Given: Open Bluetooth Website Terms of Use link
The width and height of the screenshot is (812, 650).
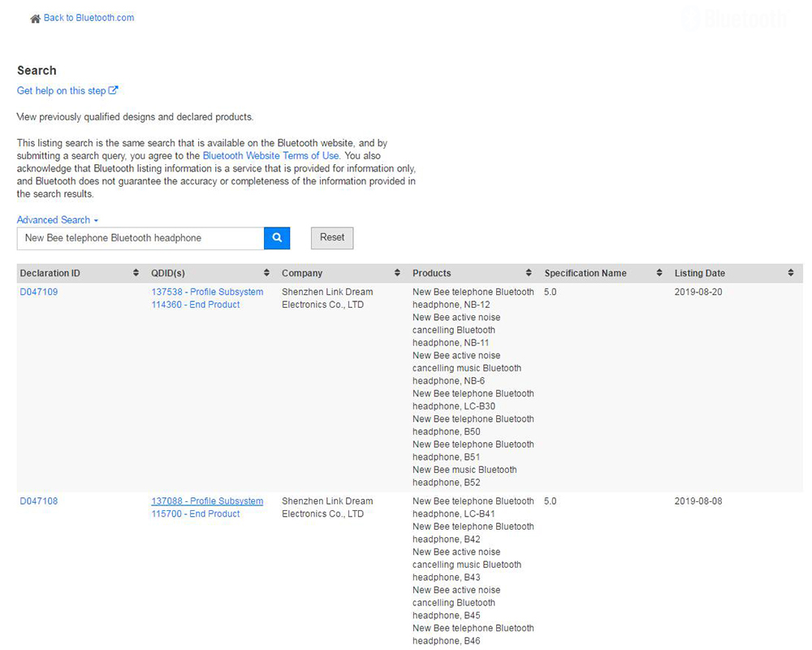Looking at the screenshot, I should 271,155.
